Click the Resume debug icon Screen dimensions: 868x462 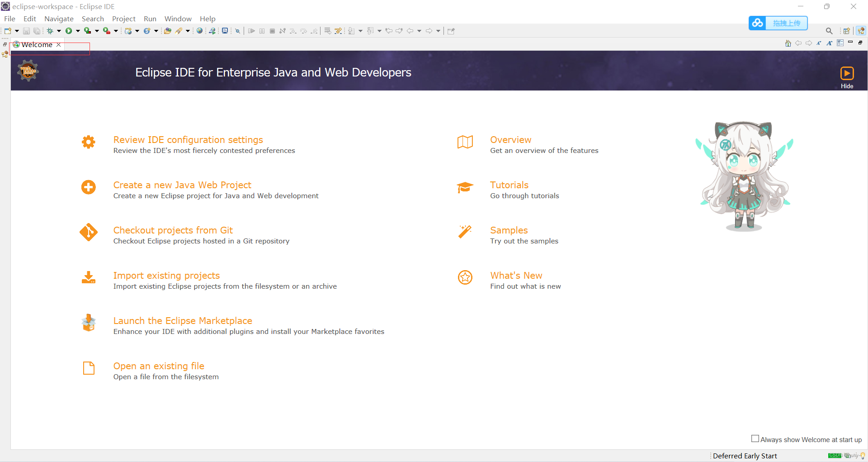tap(251, 31)
